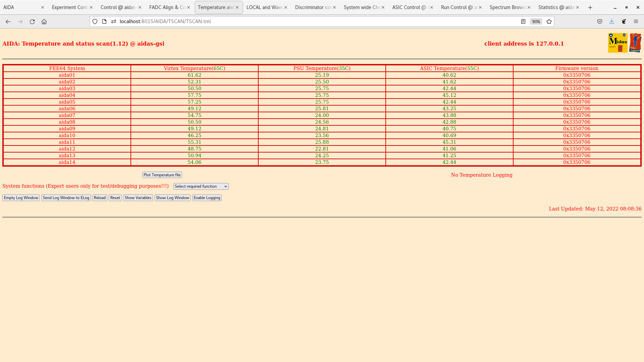Click the back navigation arrow

pos(8,21)
